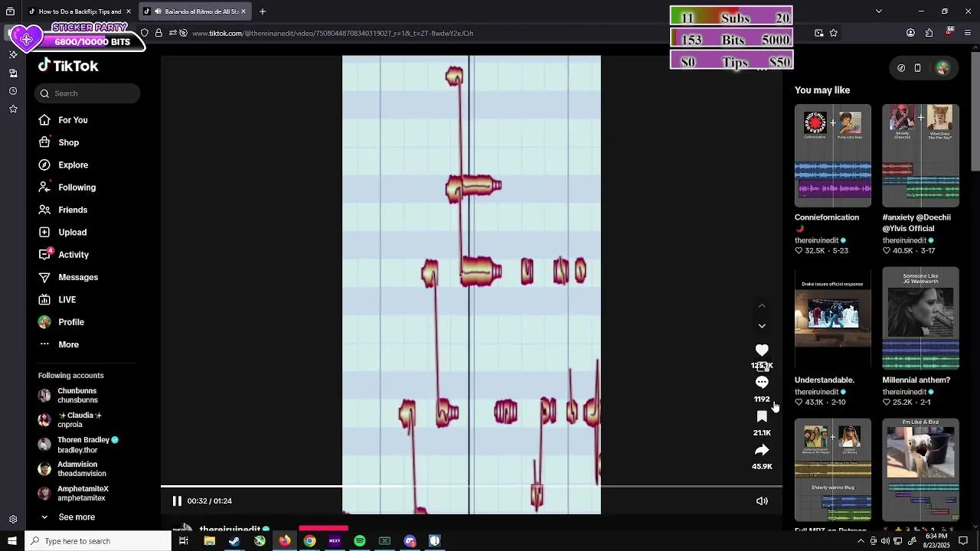Close the How to Do a Backflip tab

pos(129,11)
